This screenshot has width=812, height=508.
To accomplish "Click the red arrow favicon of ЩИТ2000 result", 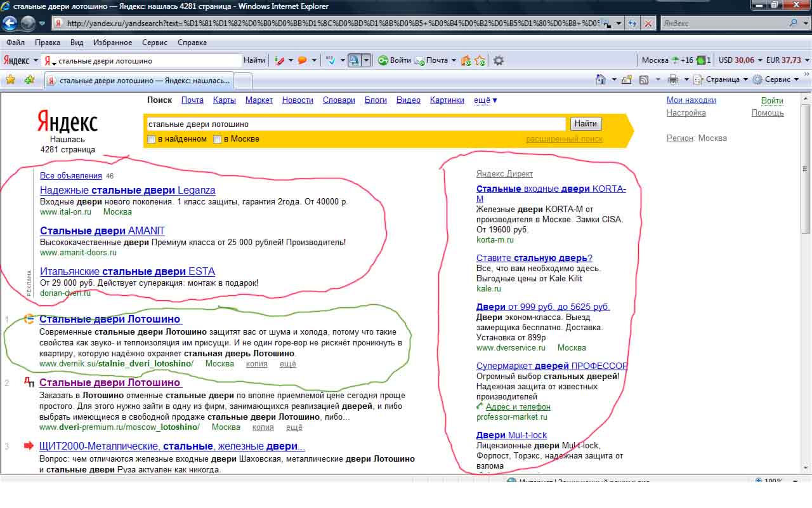I will 29,446.
